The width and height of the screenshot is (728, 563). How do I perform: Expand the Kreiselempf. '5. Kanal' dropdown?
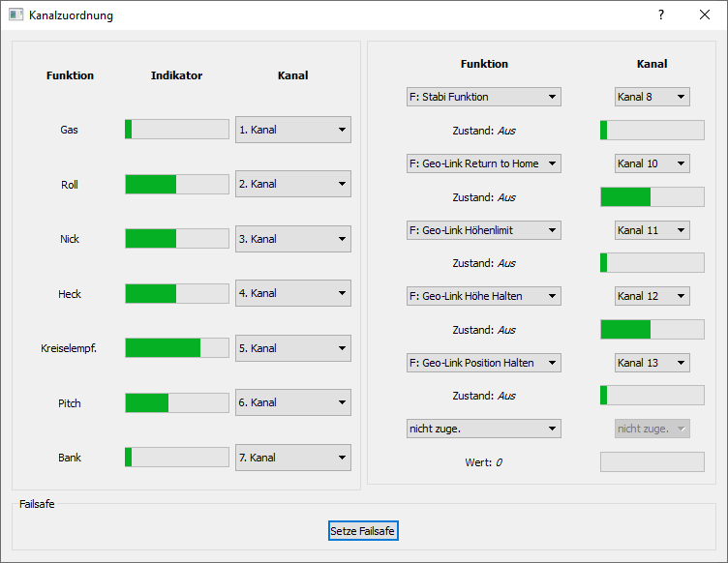pyautogui.click(x=292, y=348)
